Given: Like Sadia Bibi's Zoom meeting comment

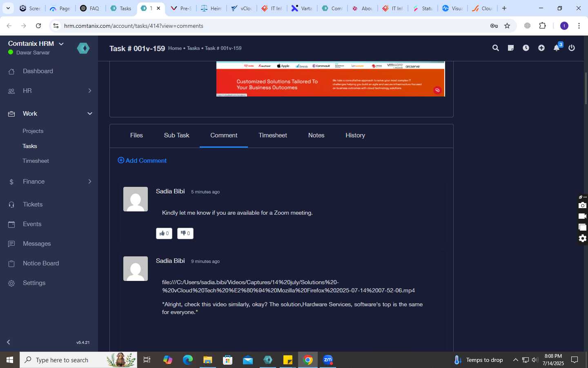Looking at the screenshot, I should tap(164, 233).
